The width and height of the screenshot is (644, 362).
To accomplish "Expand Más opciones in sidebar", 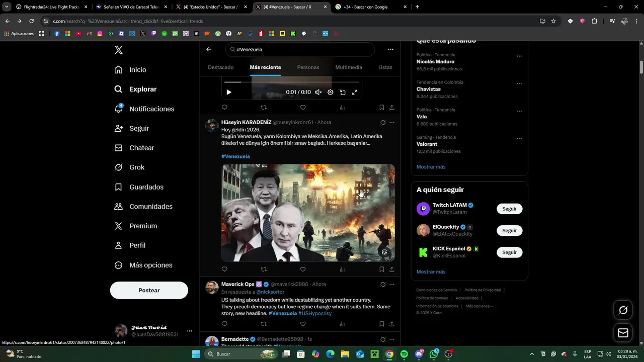I will coord(143,265).
